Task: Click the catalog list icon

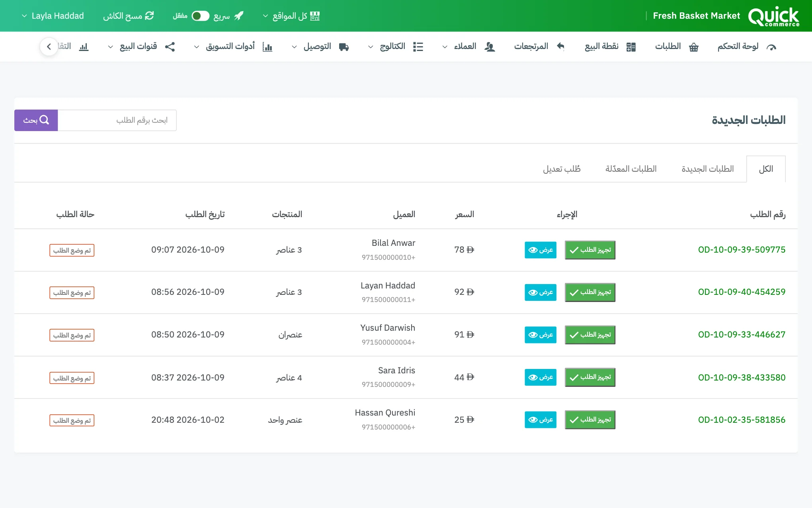Action: 418,47
